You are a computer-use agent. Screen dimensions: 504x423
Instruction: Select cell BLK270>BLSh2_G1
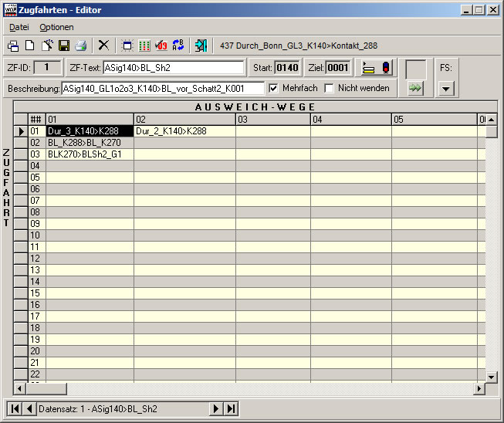tap(90, 154)
